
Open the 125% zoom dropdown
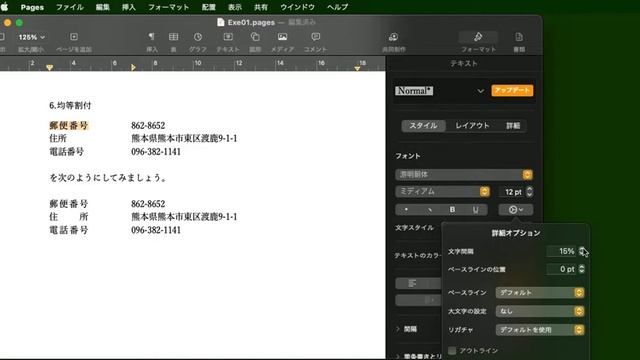click(x=31, y=37)
